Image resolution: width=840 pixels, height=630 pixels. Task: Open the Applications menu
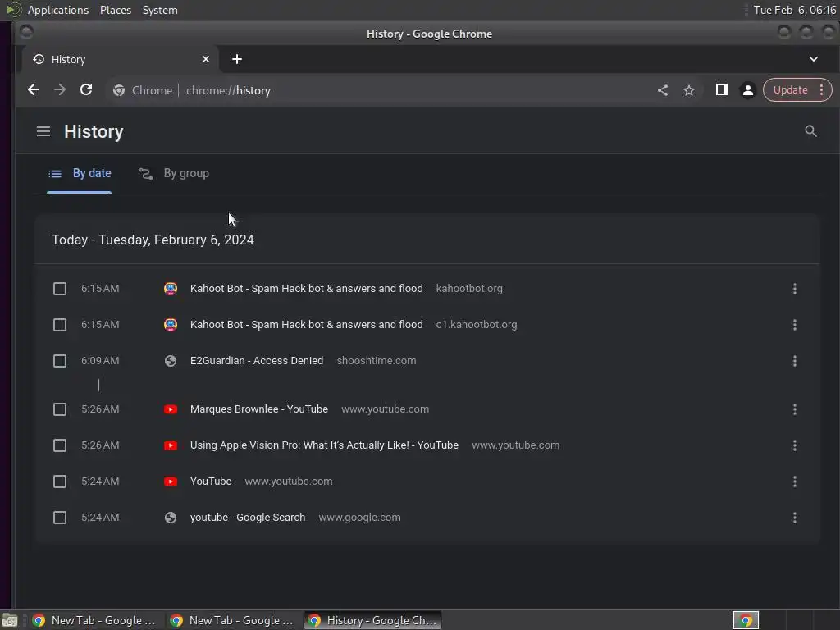tap(58, 10)
